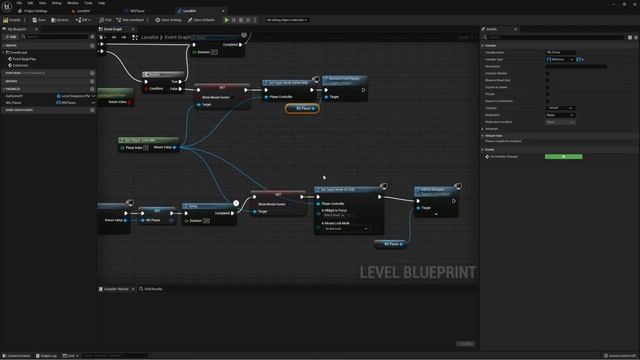Open the Details panel settings gear
Image resolution: width=640 pixels, height=360 pixels.
[x=636, y=37]
